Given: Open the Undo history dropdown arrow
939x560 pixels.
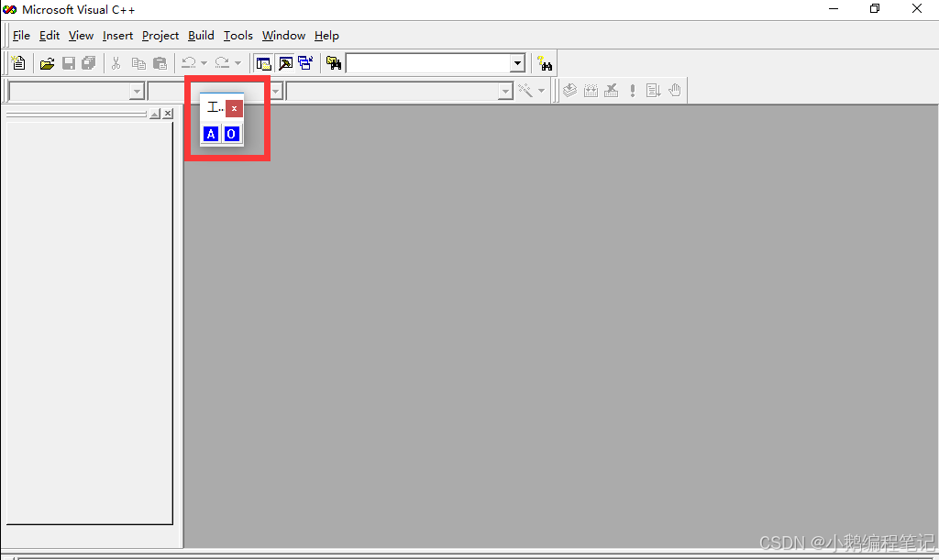Looking at the screenshot, I should pos(204,63).
